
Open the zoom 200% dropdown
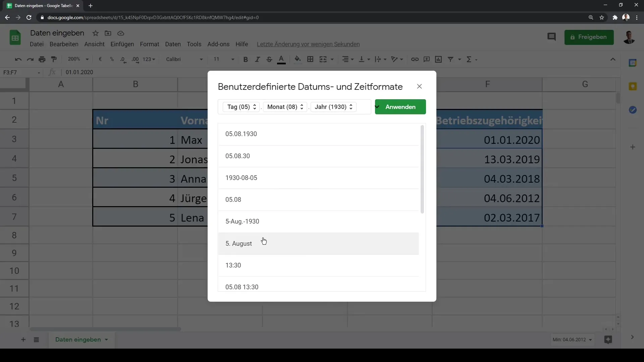click(78, 59)
